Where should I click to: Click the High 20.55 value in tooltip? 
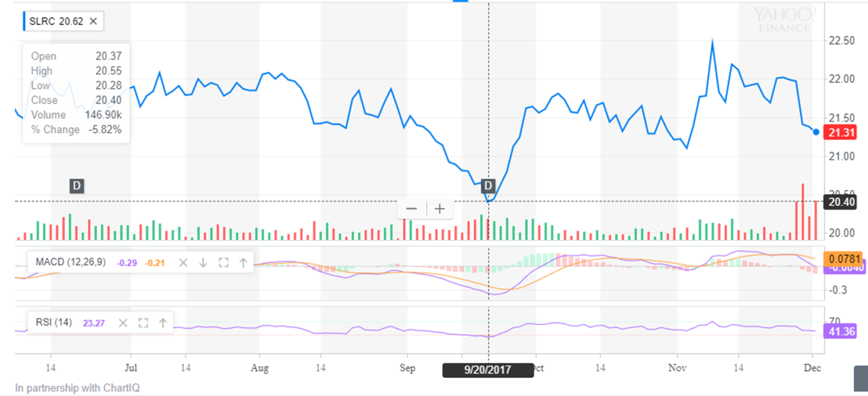tap(108, 71)
